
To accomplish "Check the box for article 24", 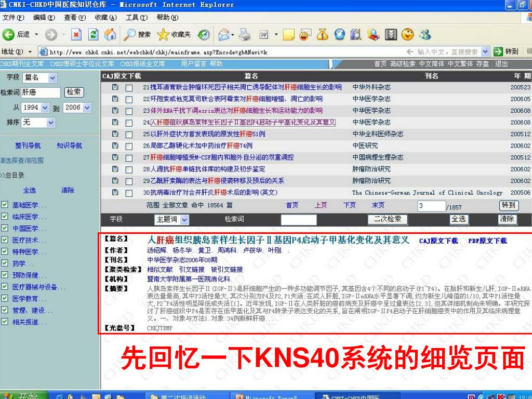I will click(x=129, y=123).
